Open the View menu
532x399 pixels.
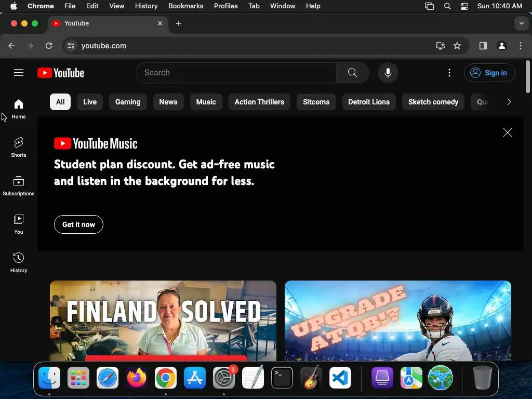(116, 6)
